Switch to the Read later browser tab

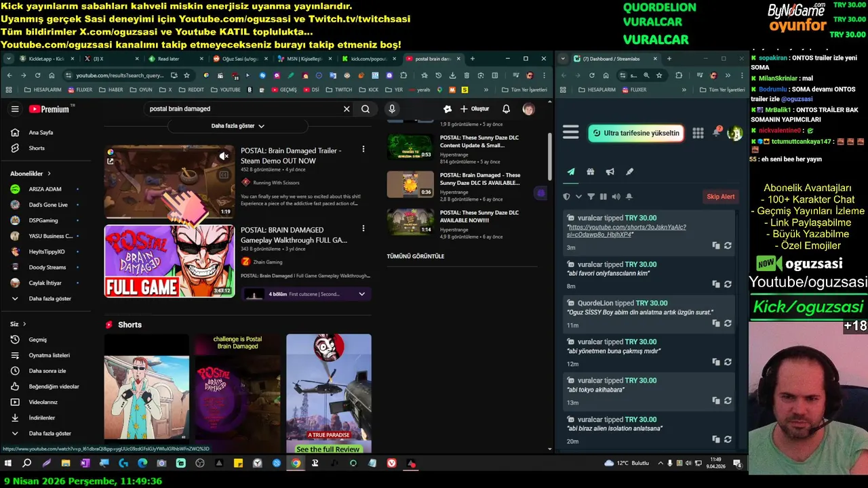168,58
